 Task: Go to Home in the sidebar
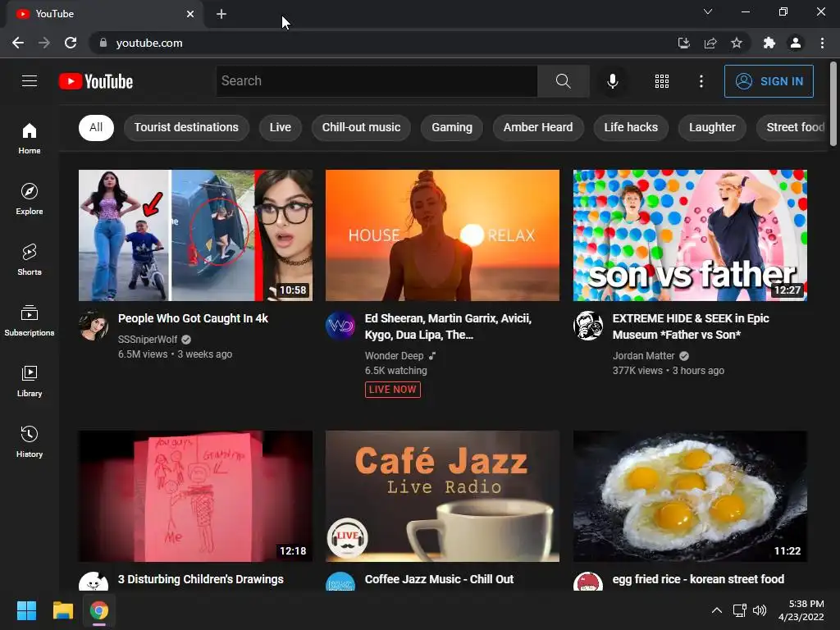point(30,138)
